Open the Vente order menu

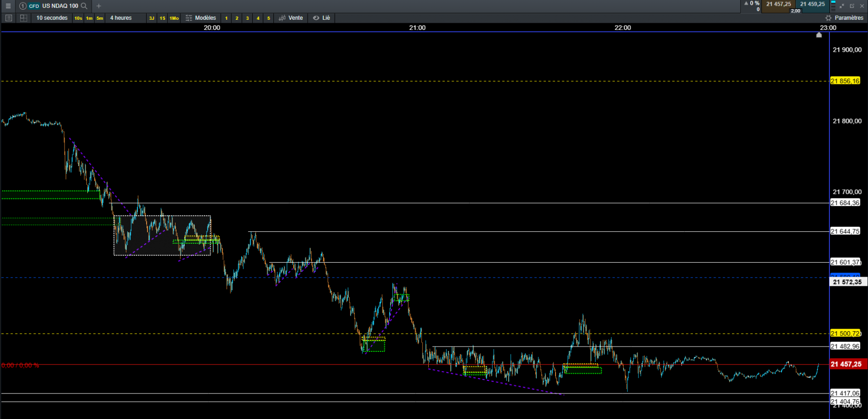pos(291,18)
